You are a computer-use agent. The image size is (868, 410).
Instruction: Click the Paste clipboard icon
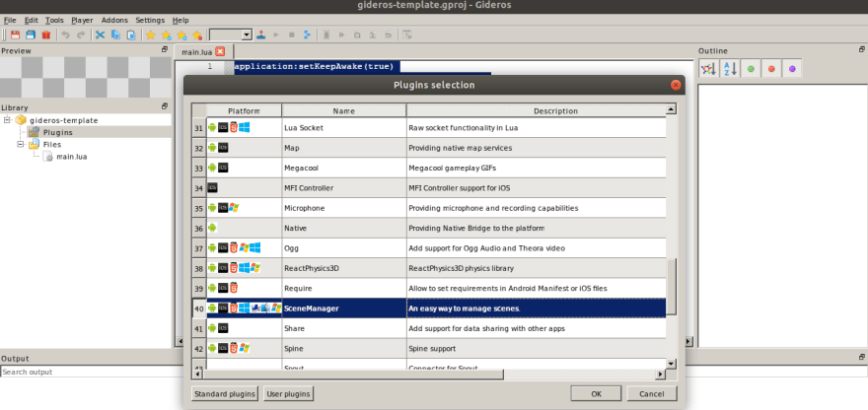click(x=131, y=34)
